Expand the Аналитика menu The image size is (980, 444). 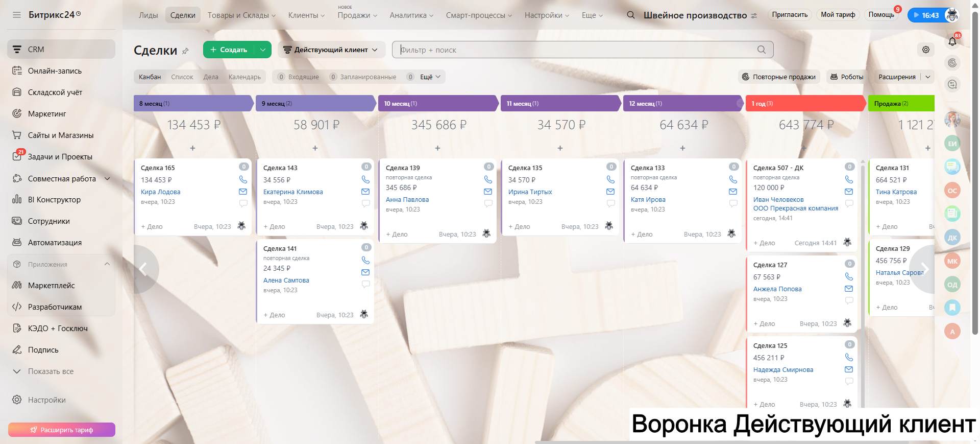(411, 15)
